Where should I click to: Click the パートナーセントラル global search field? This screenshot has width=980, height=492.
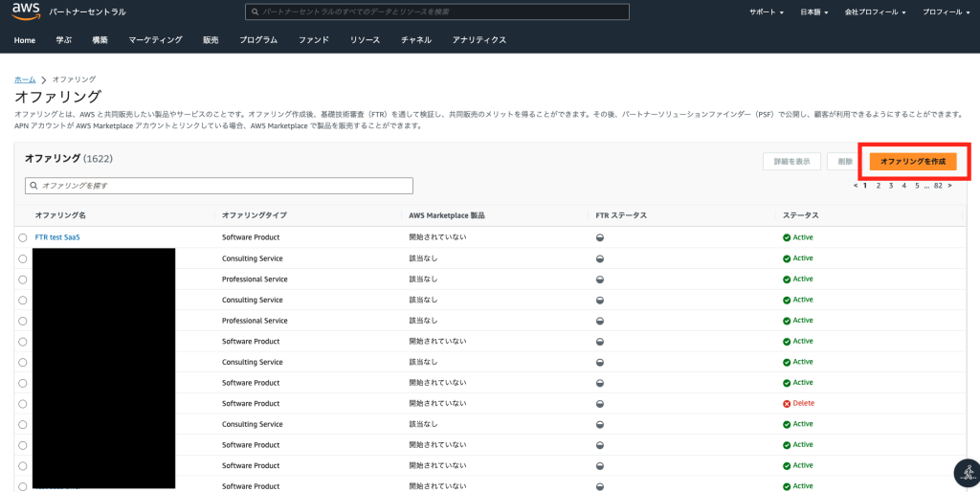[436, 11]
